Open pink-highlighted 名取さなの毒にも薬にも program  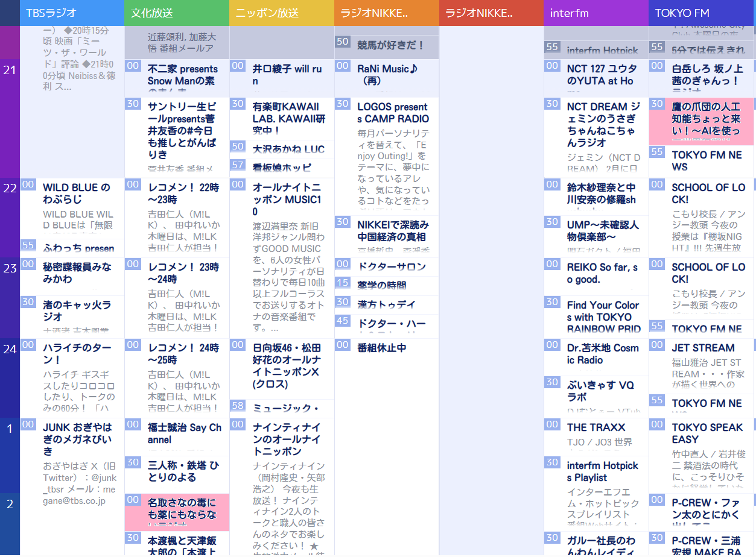[182, 508]
